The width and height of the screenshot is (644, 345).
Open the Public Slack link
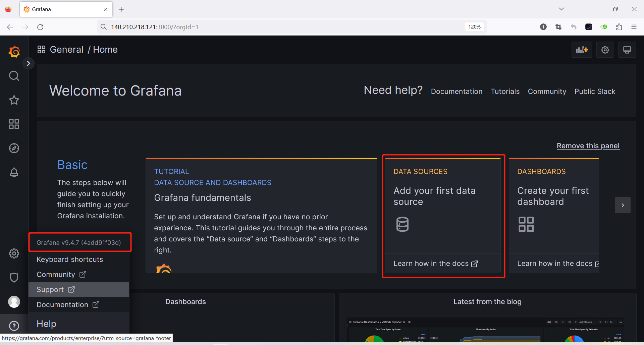coord(595,92)
